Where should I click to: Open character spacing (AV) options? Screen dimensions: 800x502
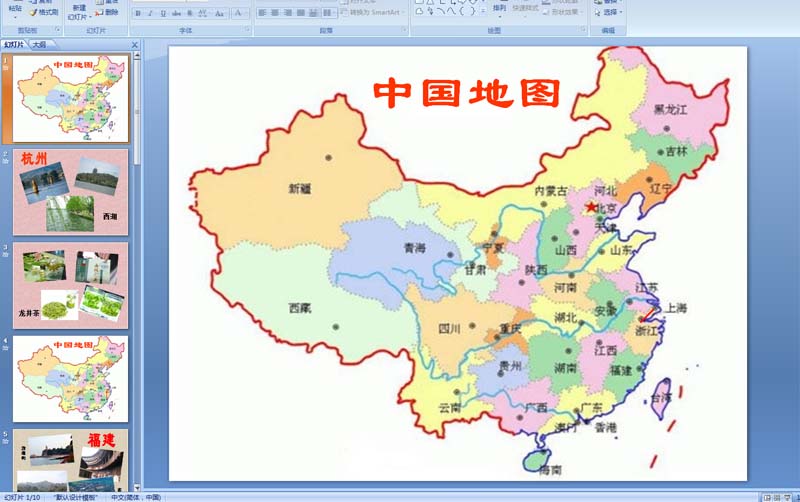[x=203, y=13]
